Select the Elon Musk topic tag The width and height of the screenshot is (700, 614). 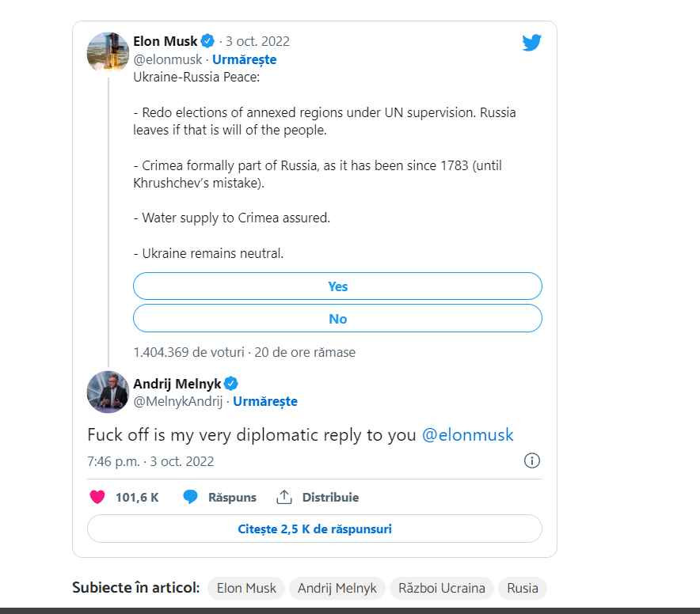246,588
